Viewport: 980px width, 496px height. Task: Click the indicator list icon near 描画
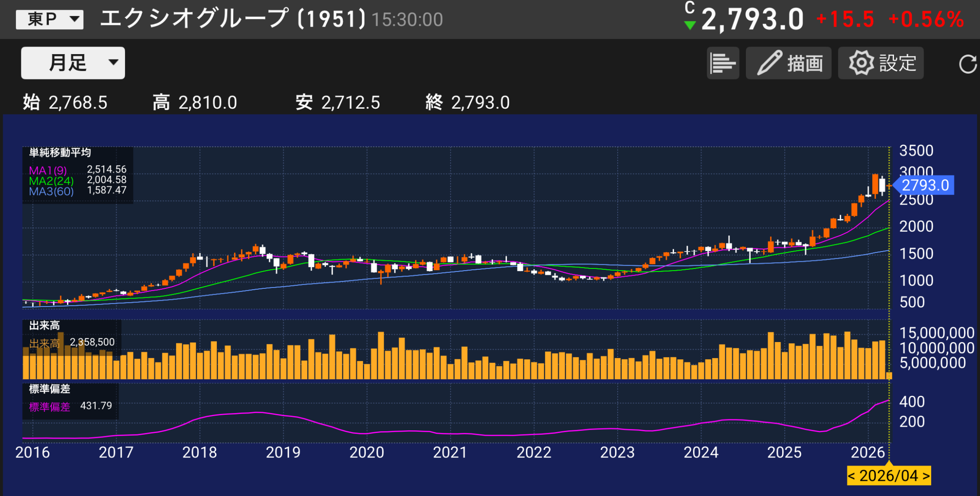click(x=723, y=63)
